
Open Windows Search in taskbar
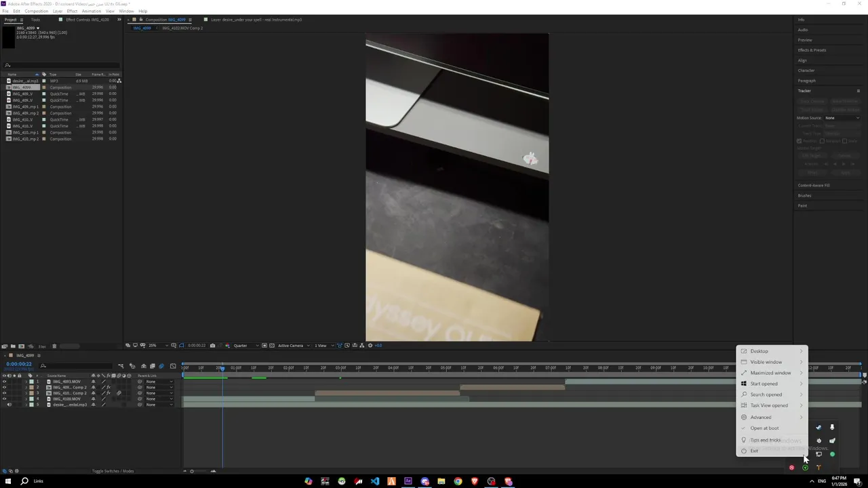pos(24,481)
